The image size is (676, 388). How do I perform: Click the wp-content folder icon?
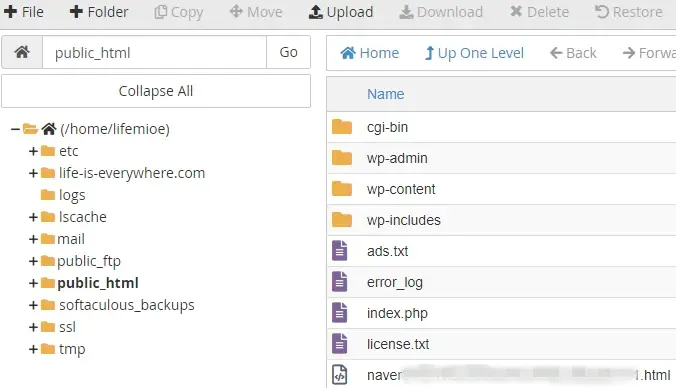click(342, 189)
